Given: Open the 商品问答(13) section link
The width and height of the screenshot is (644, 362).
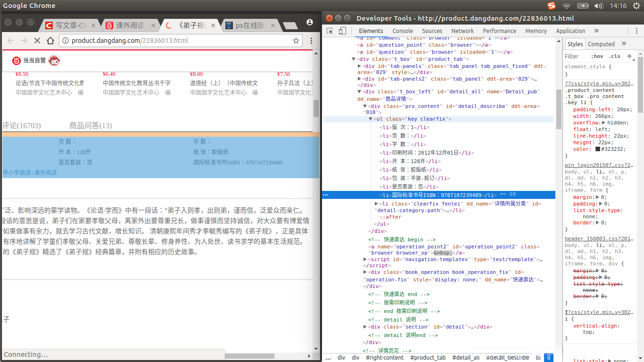Looking at the screenshot, I should point(91,125).
